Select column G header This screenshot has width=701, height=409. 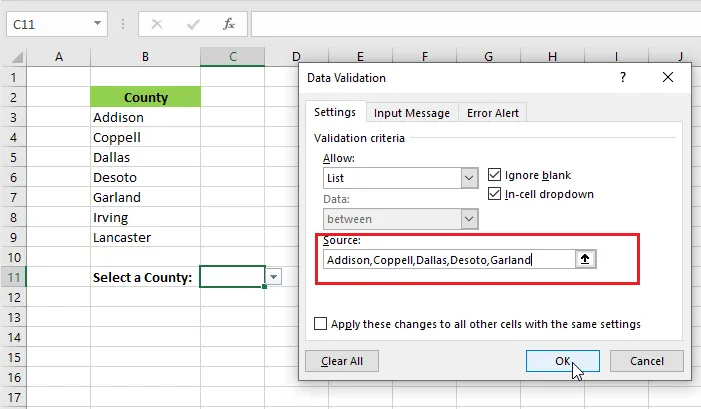[x=489, y=56]
